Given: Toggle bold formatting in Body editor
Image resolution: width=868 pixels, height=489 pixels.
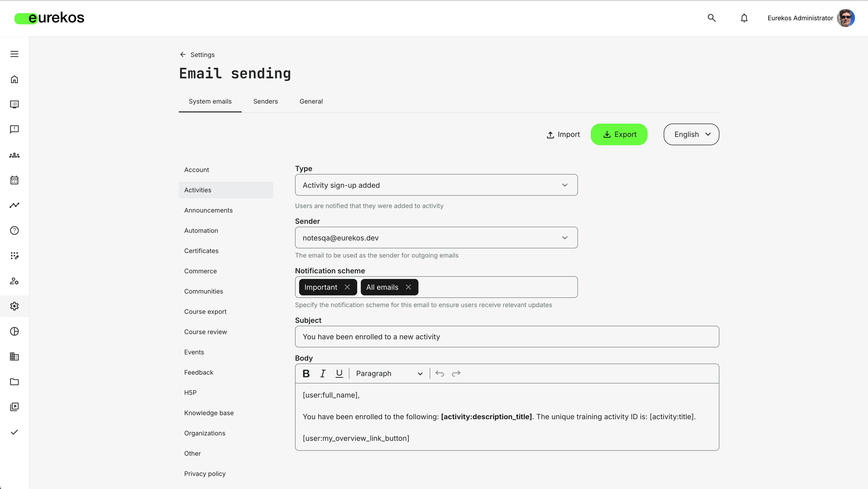Looking at the screenshot, I should [306, 374].
